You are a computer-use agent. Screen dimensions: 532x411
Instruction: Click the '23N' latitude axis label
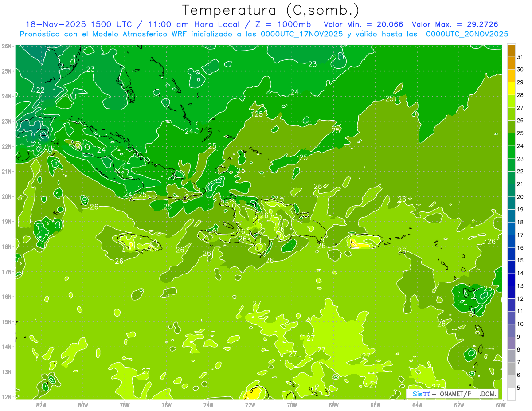coord(6,121)
